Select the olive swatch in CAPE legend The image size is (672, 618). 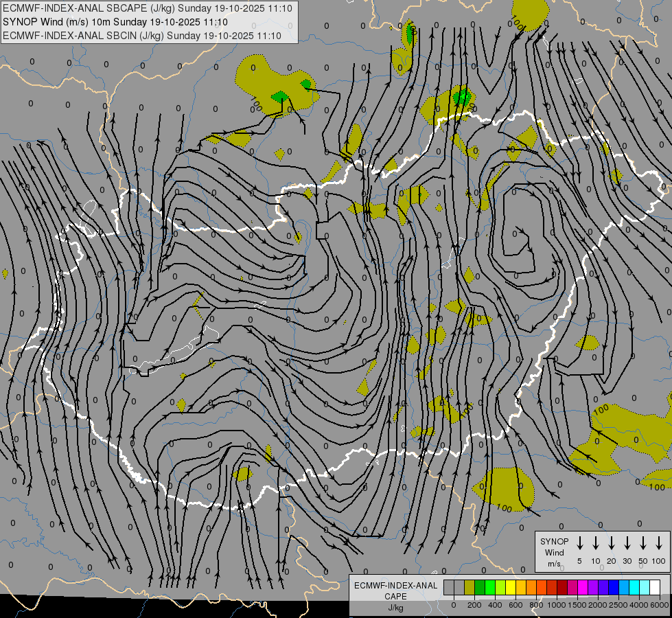pyautogui.click(x=470, y=587)
